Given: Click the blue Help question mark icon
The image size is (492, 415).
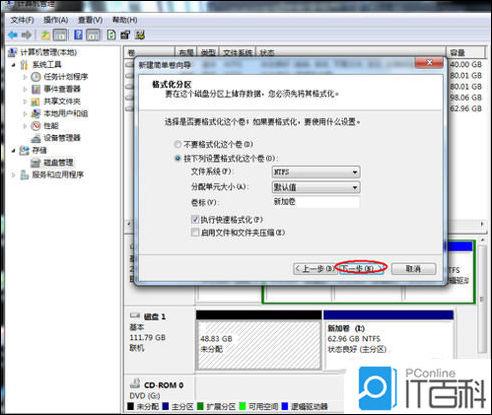Looking at the screenshot, I should [x=78, y=35].
